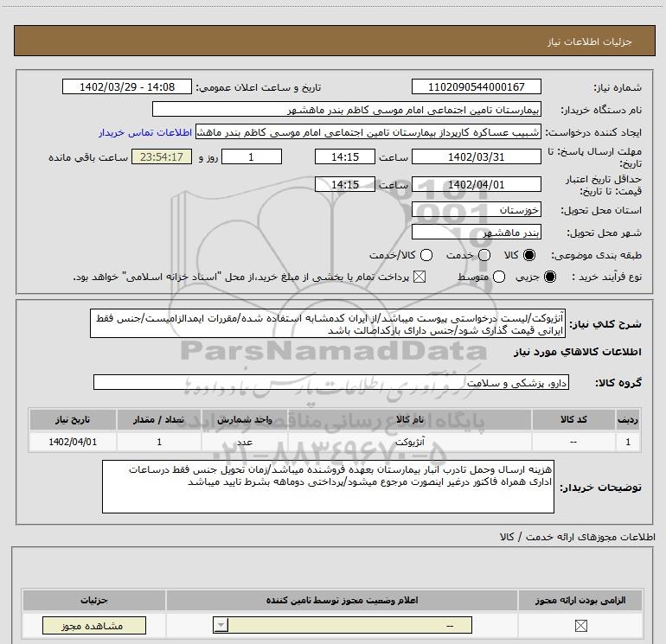The width and height of the screenshot is (666, 644).
Task: Select the کالا/خدمت radio button
Action: click(426, 255)
